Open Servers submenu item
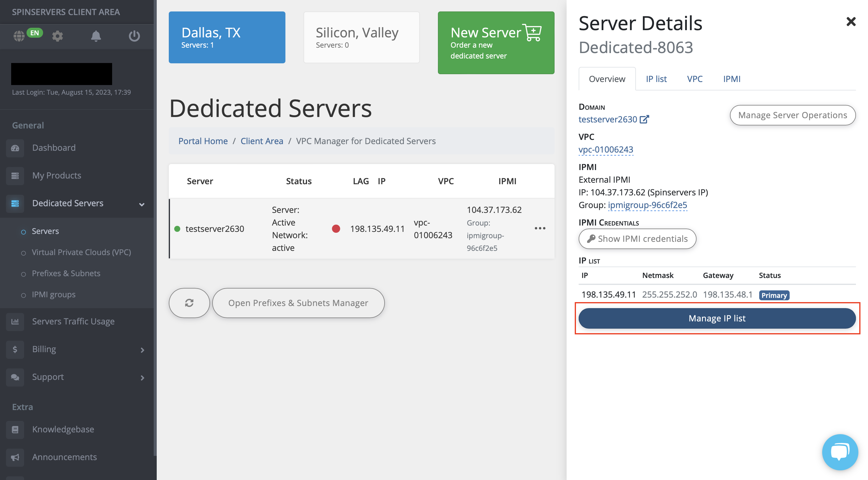The width and height of the screenshot is (868, 480). [45, 231]
